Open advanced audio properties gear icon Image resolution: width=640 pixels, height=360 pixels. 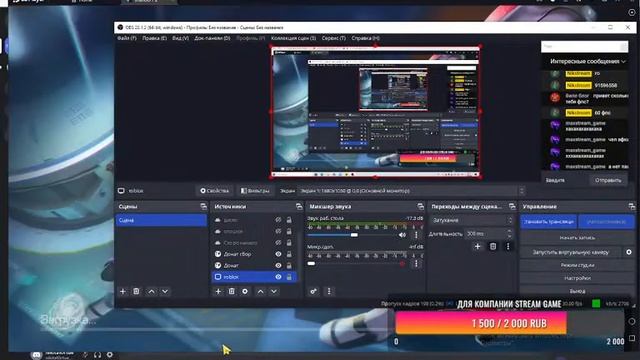[313, 291]
